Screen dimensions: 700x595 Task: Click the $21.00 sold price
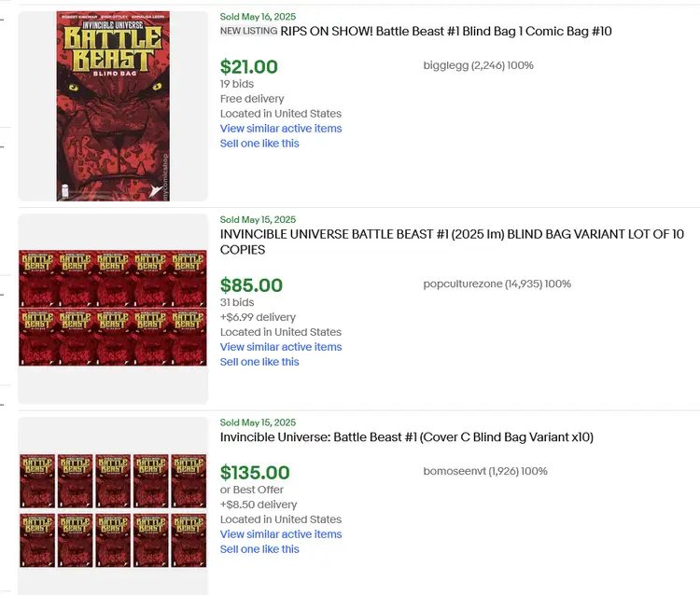coord(249,66)
